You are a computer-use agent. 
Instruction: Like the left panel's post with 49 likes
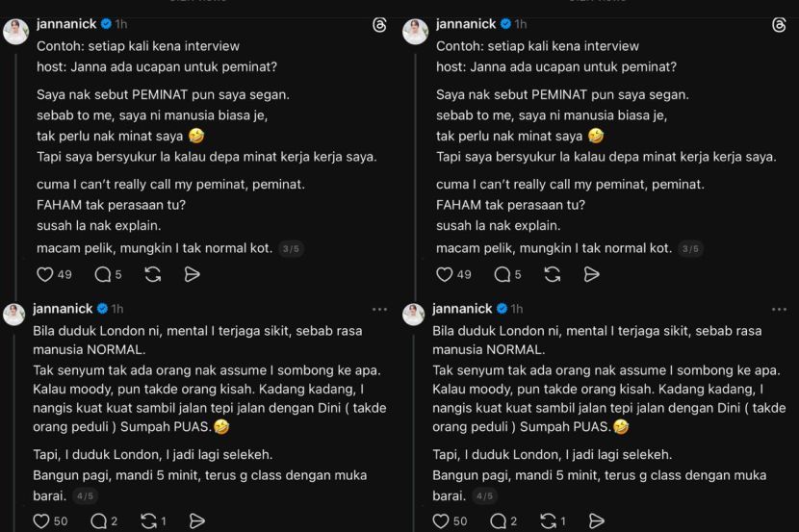coord(44,274)
